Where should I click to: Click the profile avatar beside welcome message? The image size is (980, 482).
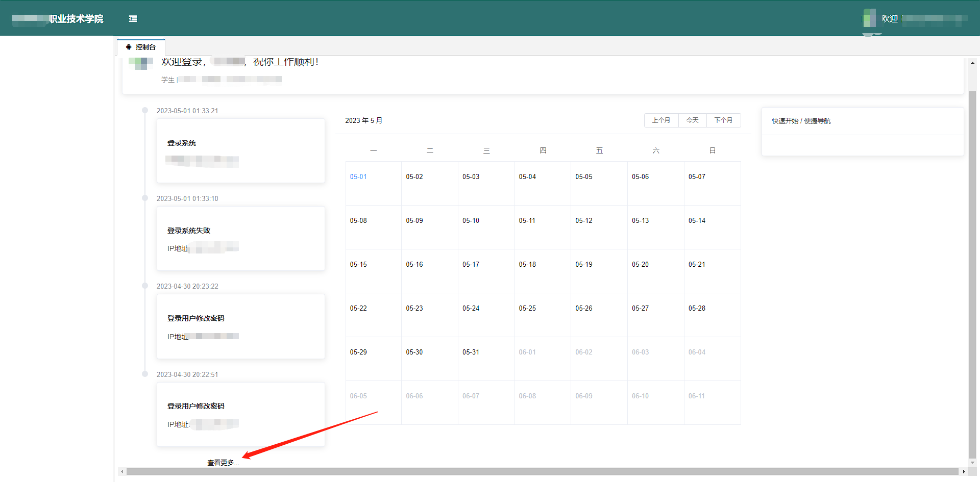[x=141, y=63]
